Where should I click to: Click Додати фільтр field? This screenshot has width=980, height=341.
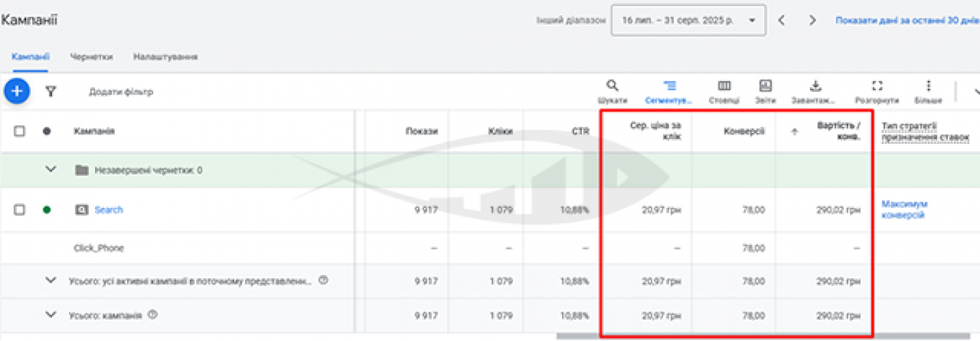click(x=121, y=92)
